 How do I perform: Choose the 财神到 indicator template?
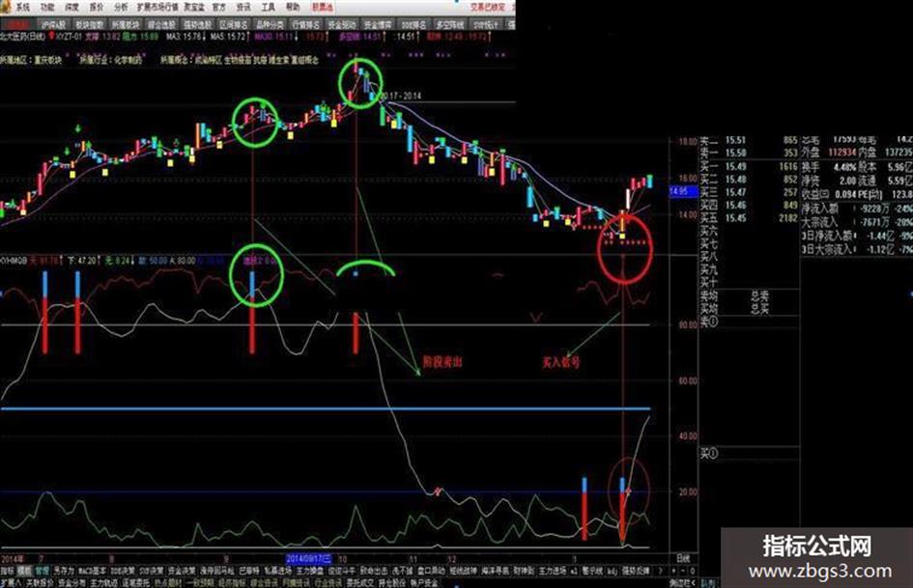524,571
